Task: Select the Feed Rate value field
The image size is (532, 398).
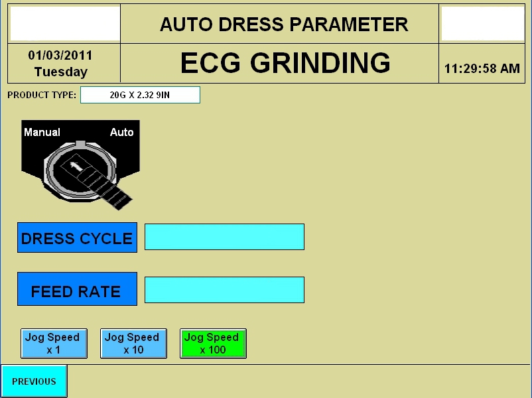Action: pyautogui.click(x=224, y=290)
